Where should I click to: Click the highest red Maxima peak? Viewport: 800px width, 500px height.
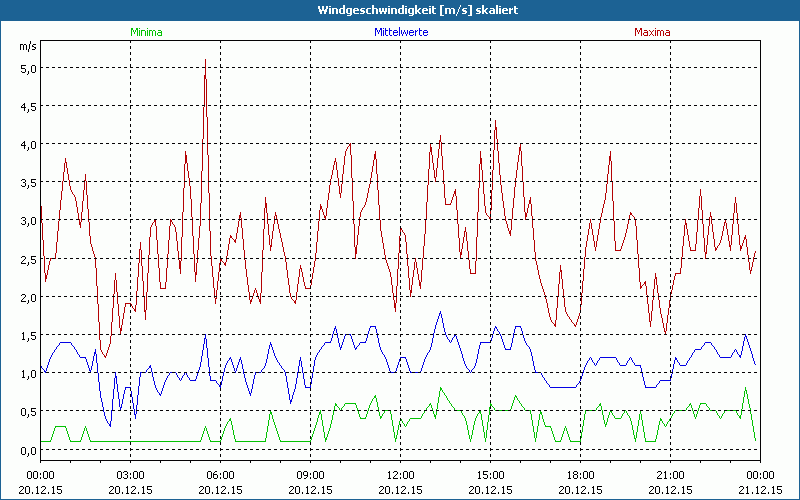[205, 60]
